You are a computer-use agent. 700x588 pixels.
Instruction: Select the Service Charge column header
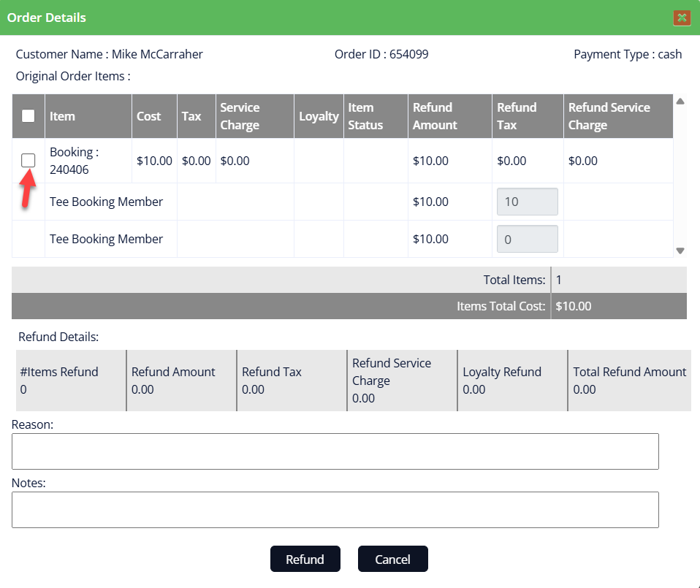point(240,116)
